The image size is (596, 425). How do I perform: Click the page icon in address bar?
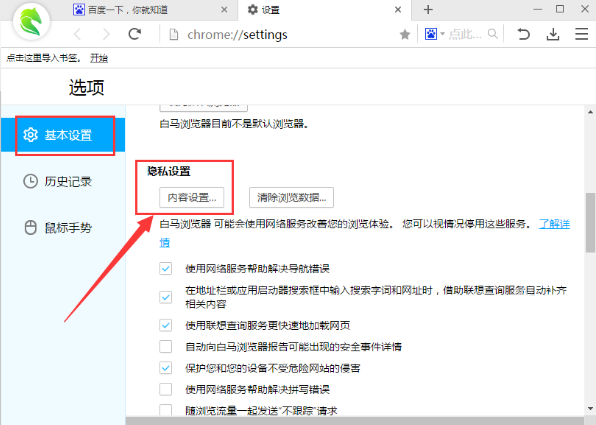174,35
